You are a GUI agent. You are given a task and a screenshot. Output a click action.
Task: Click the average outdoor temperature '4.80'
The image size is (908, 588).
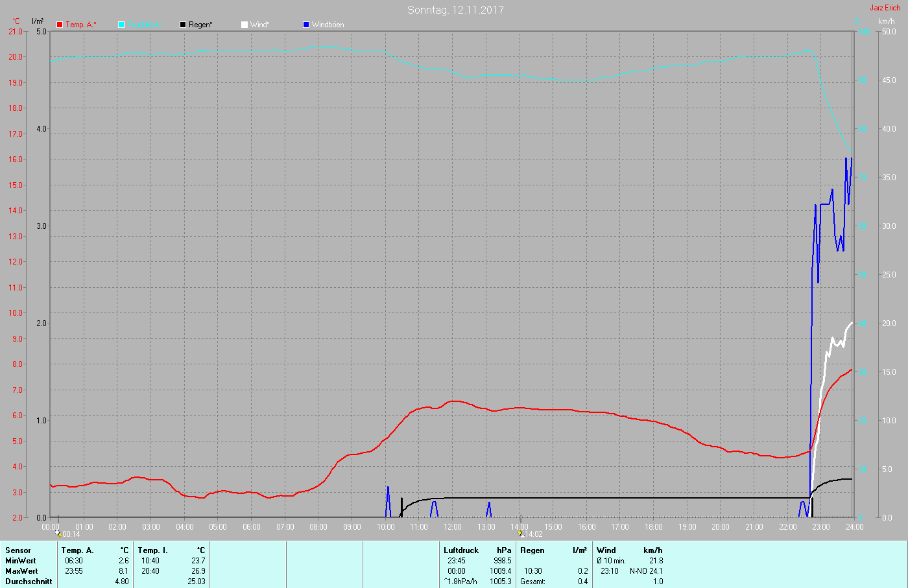122,582
